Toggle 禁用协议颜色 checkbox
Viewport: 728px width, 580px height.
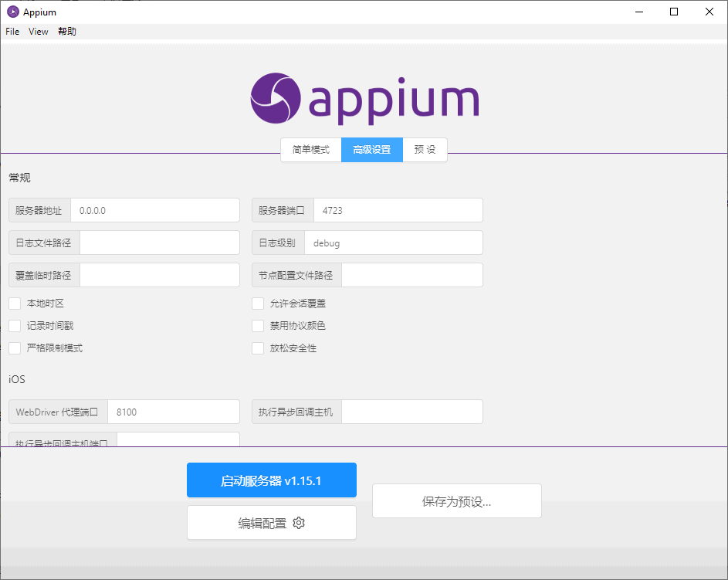258,326
